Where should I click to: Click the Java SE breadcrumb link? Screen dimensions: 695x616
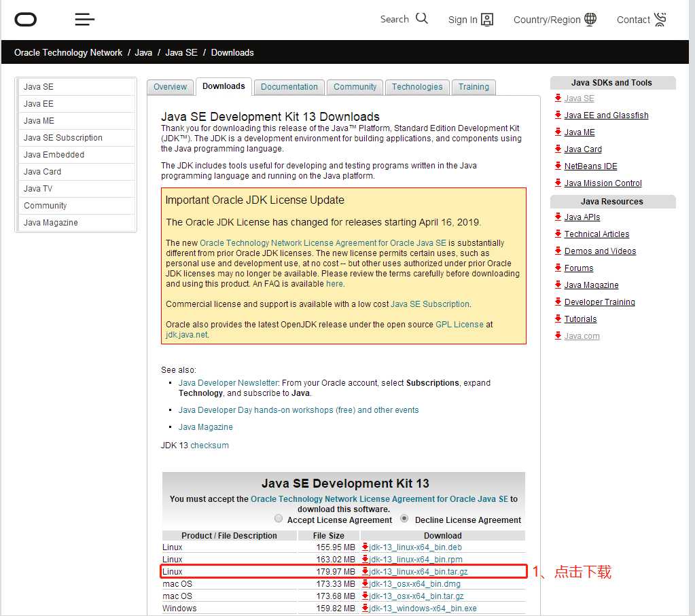pyautogui.click(x=181, y=52)
